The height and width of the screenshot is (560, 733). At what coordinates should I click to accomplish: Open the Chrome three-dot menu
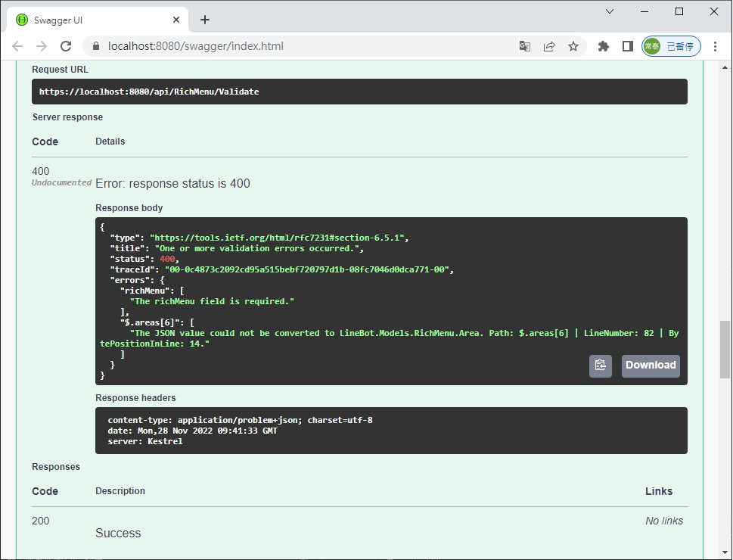pos(715,46)
